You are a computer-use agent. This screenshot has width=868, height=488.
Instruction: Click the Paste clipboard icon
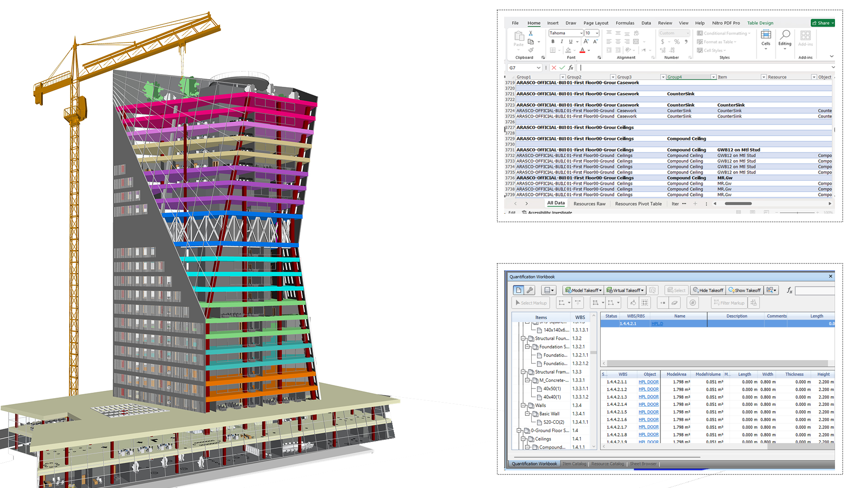pos(519,36)
